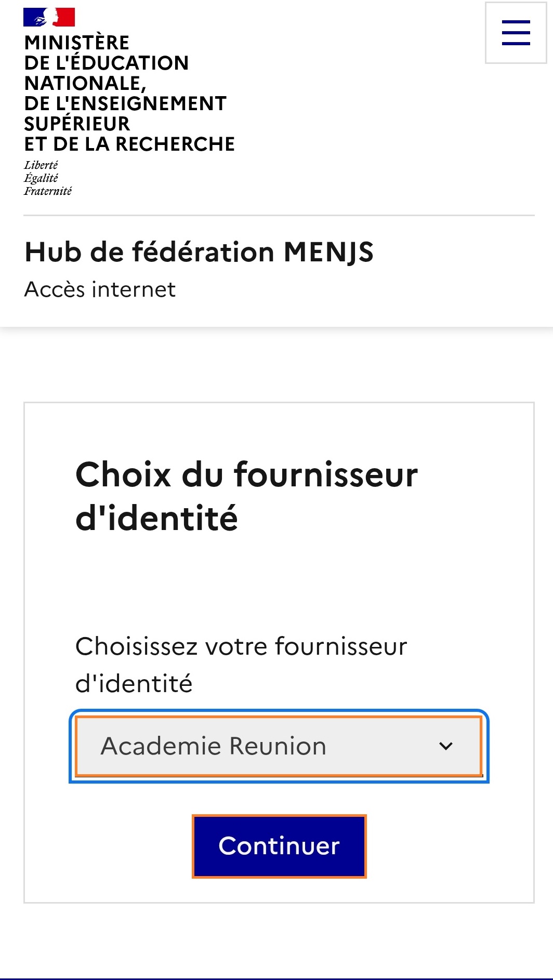Click the word Égalité in the motto
The height and width of the screenshot is (980, 553).
(x=41, y=178)
